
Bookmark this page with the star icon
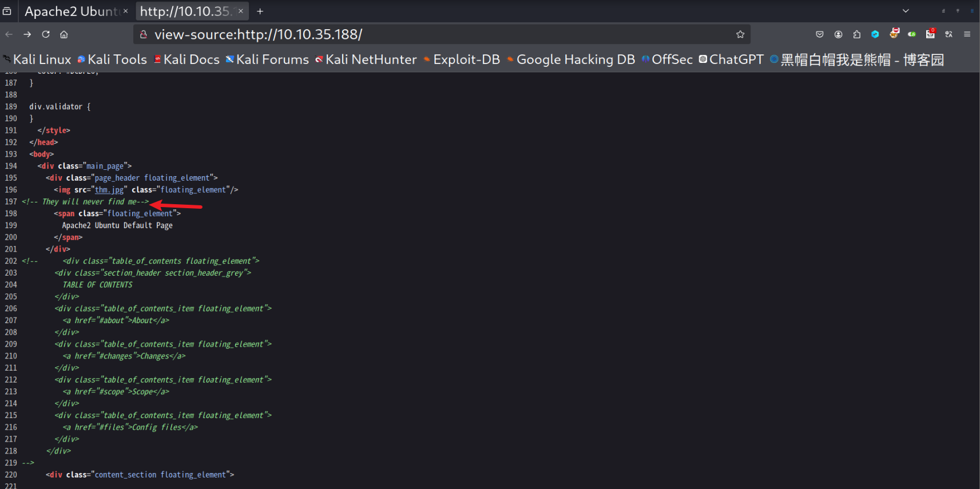[x=740, y=34]
